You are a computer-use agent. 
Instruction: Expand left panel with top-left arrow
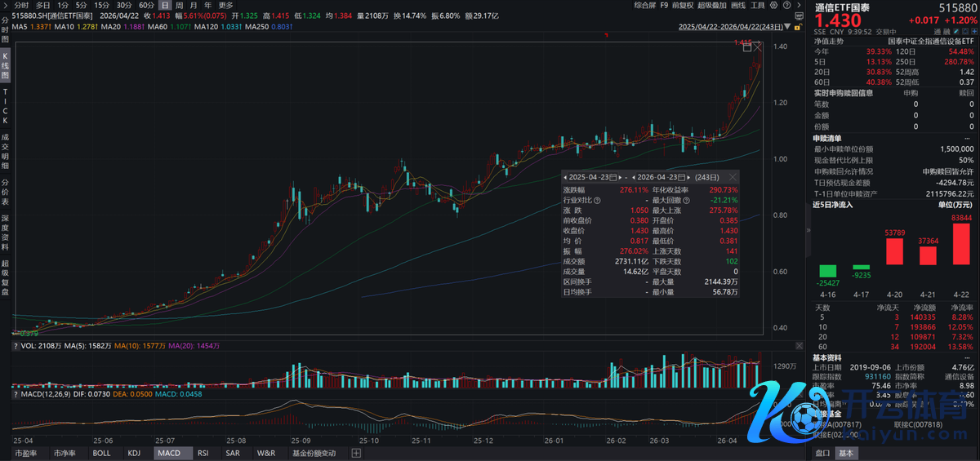click(6, 5)
